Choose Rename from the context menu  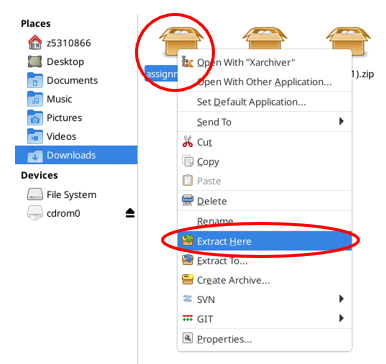coord(265,221)
